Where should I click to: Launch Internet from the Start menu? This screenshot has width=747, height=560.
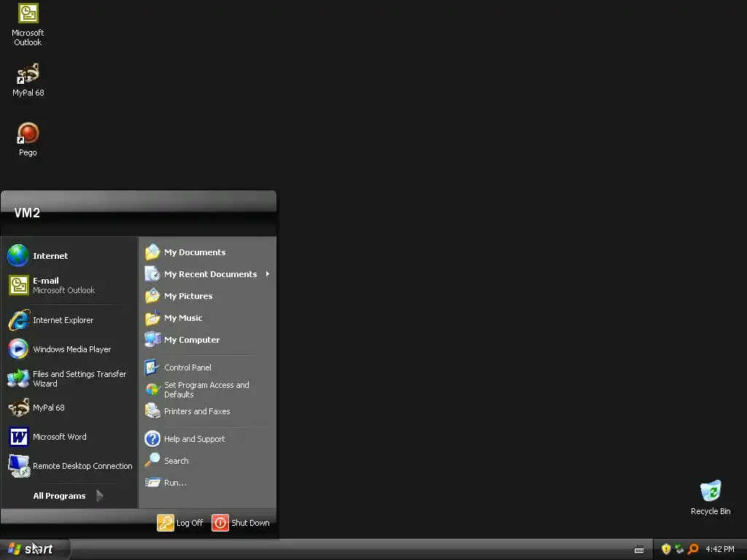click(69, 256)
